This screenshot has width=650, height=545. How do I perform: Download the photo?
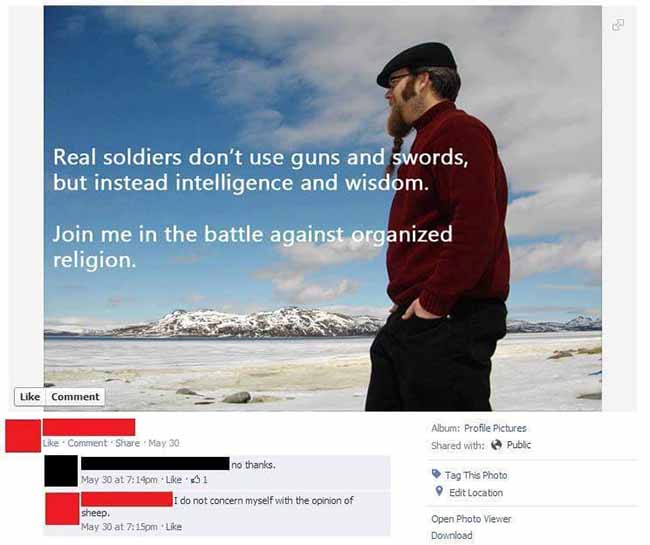[x=451, y=535]
